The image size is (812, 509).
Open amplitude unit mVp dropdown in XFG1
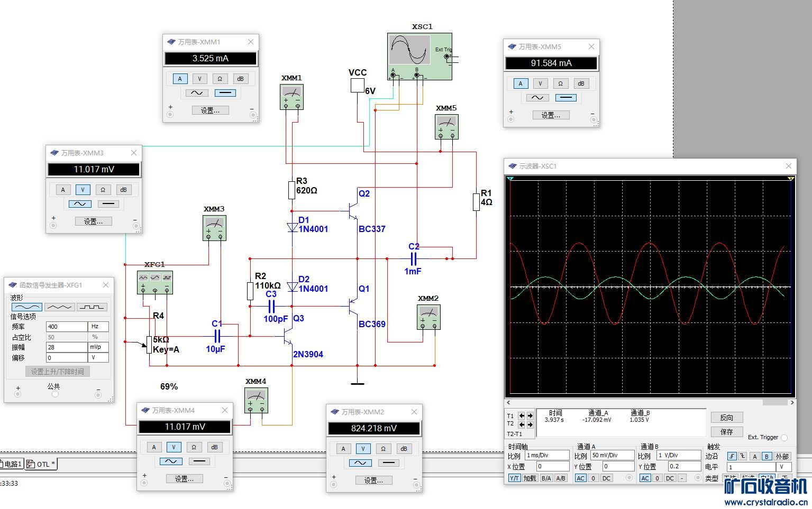point(99,347)
